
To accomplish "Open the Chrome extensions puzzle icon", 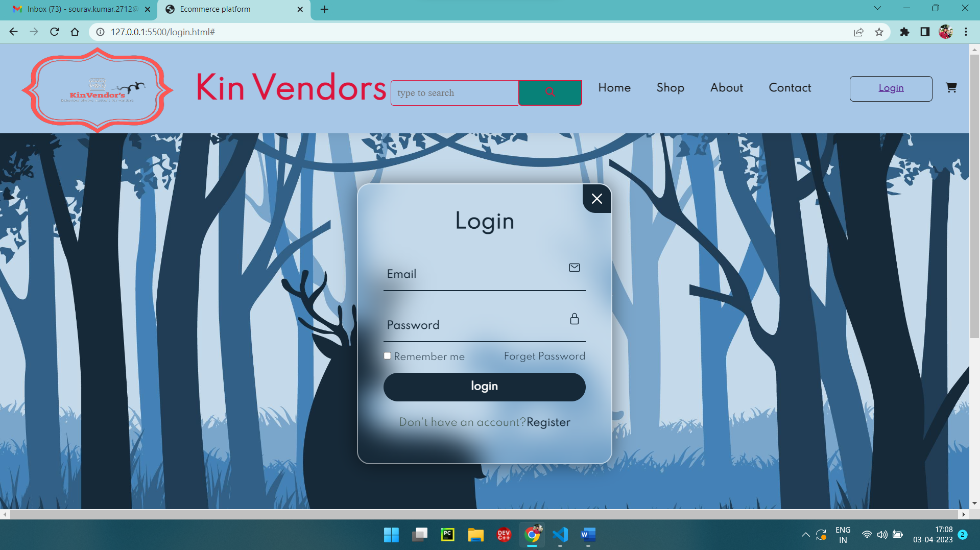I will tap(904, 32).
